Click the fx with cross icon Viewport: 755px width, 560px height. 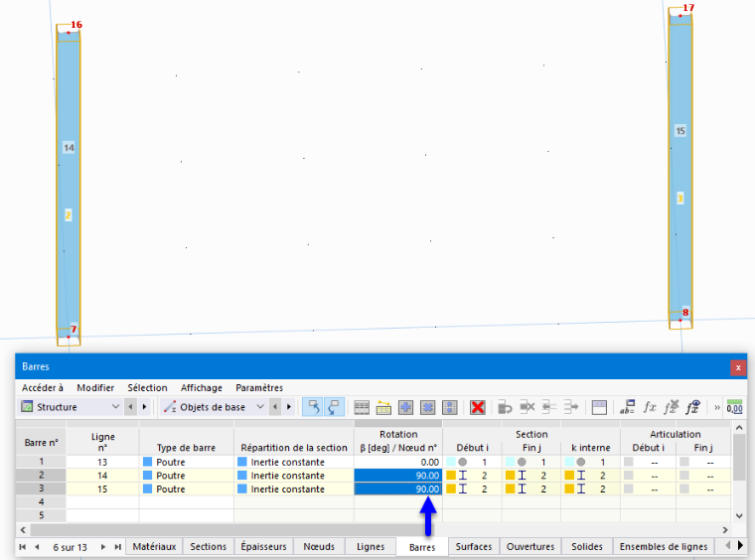(x=672, y=407)
